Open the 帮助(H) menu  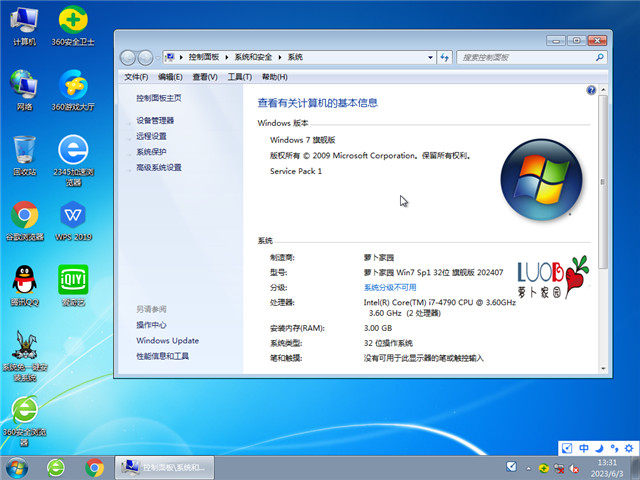274,77
